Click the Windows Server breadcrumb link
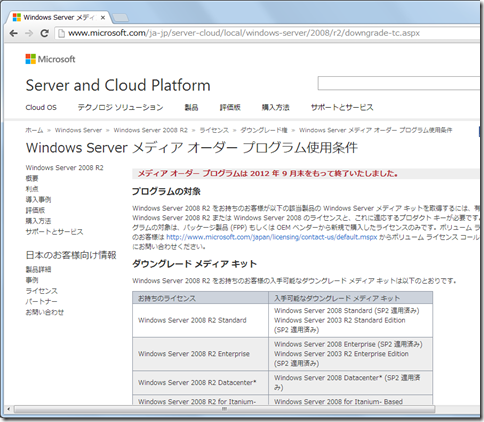The height and width of the screenshot is (422, 484). (x=78, y=130)
